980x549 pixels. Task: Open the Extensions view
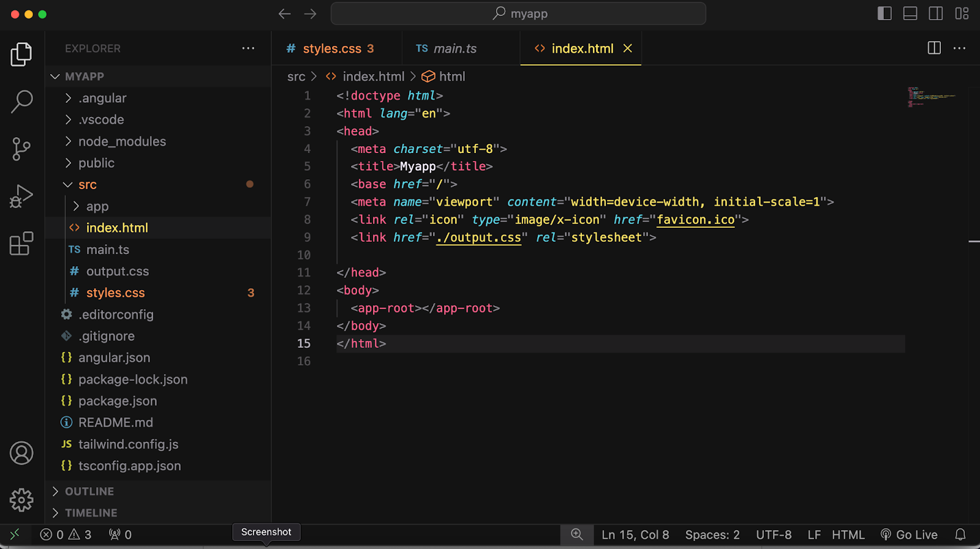coord(21,244)
